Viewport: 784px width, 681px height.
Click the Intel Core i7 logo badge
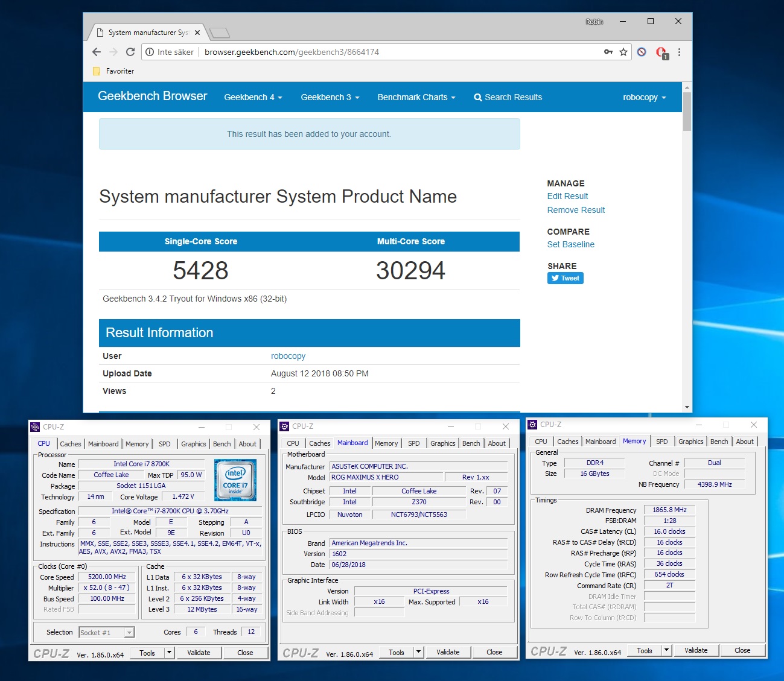pyautogui.click(x=235, y=480)
